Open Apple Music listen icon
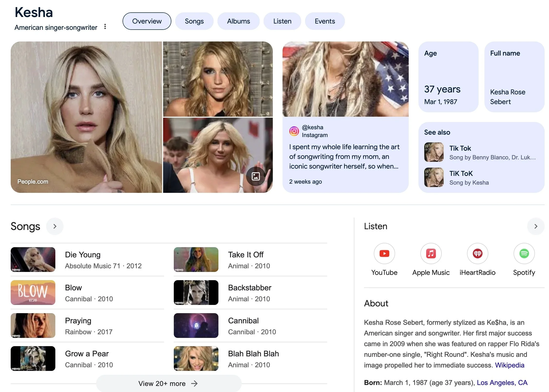Viewport: 549px width, 392px height. tap(431, 253)
